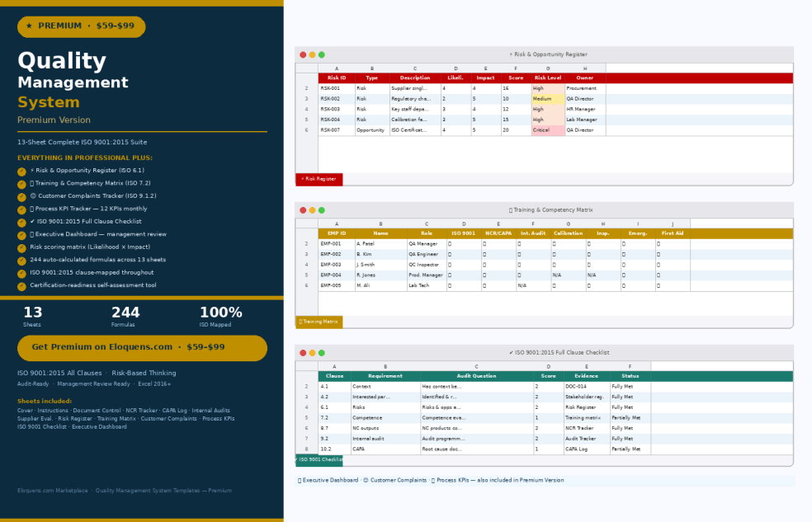Screen dimensions: 812x522
Task: Click the yellow Medium risk level cell
Action: pos(548,99)
